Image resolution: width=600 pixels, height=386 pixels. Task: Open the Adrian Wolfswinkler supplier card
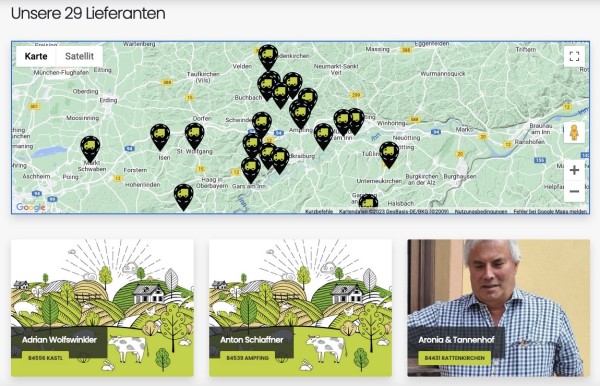click(102, 308)
